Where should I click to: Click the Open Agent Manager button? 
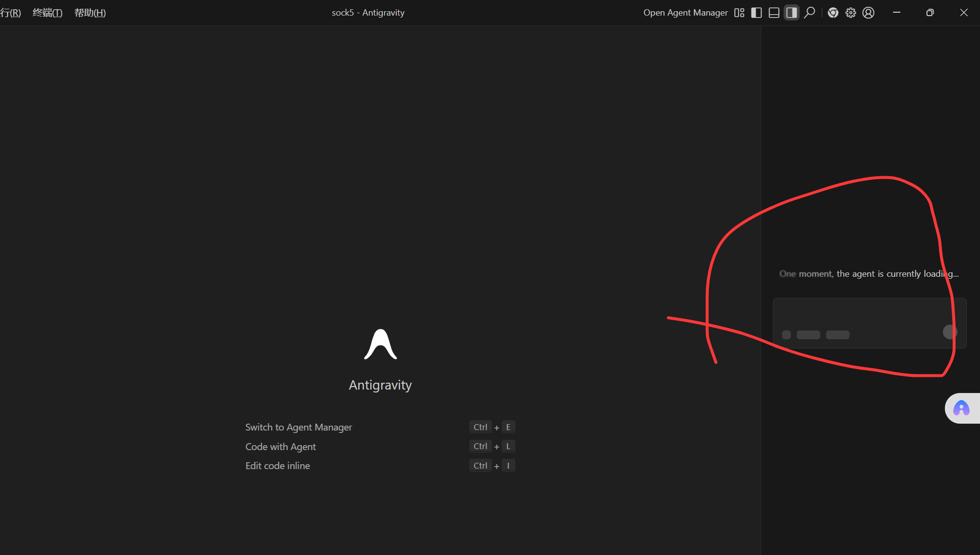point(685,13)
